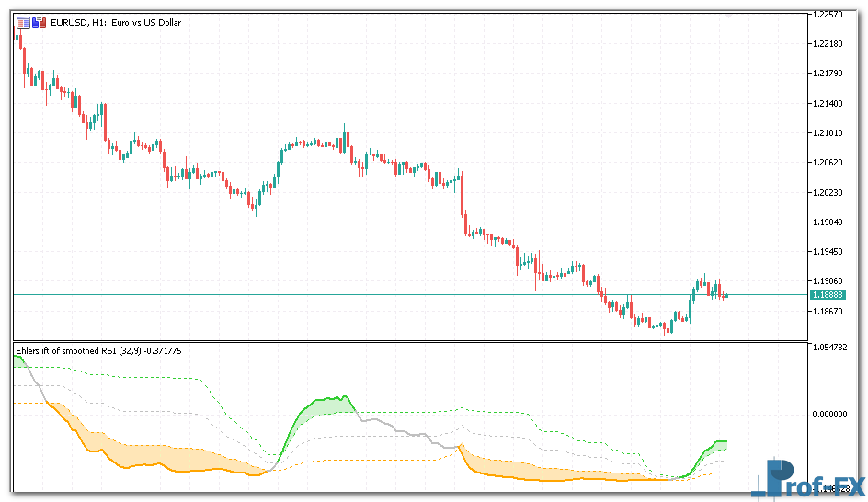868x502 pixels.
Task: Click the 0.000000 indicator scale label
Action: [x=827, y=414]
